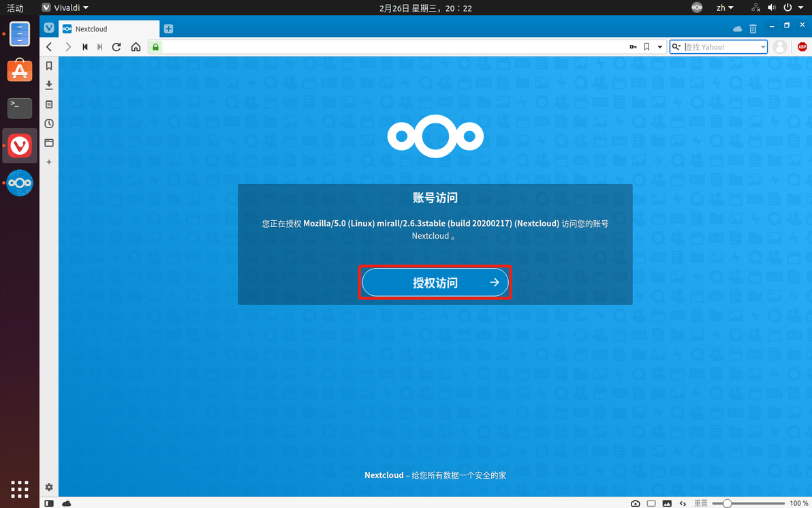
Task: Launch Files from the dock
Action: coord(20,33)
